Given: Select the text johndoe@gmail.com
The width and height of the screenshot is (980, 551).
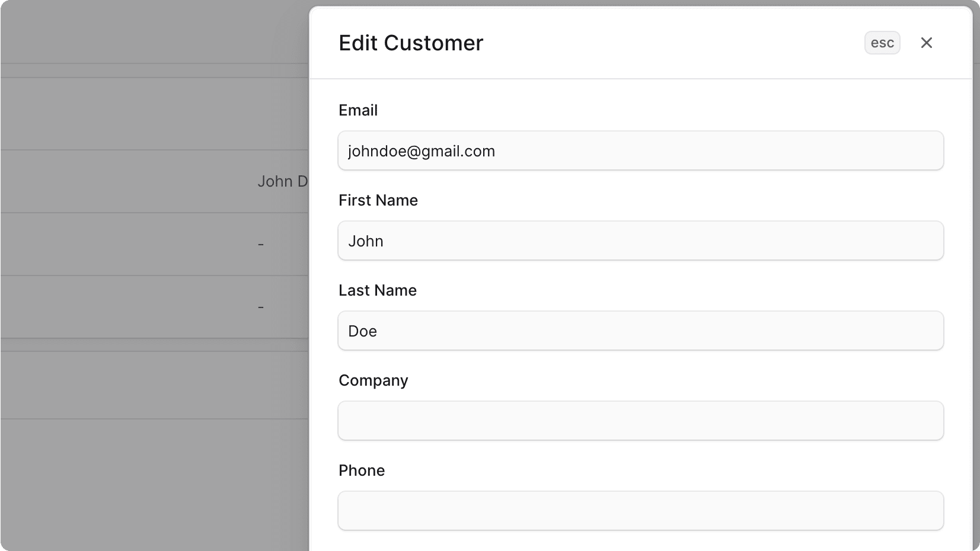Looking at the screenshot, I should click(422, 151).
